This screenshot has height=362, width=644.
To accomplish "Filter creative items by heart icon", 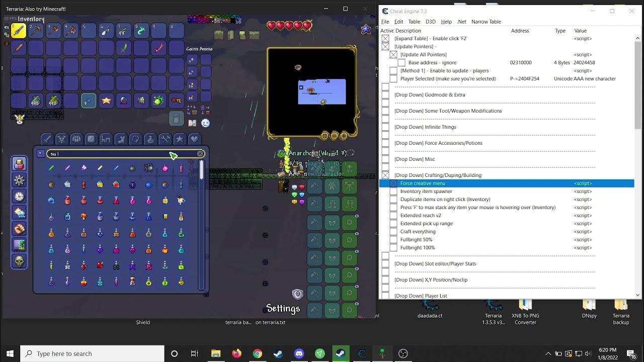I will [194, 139].
